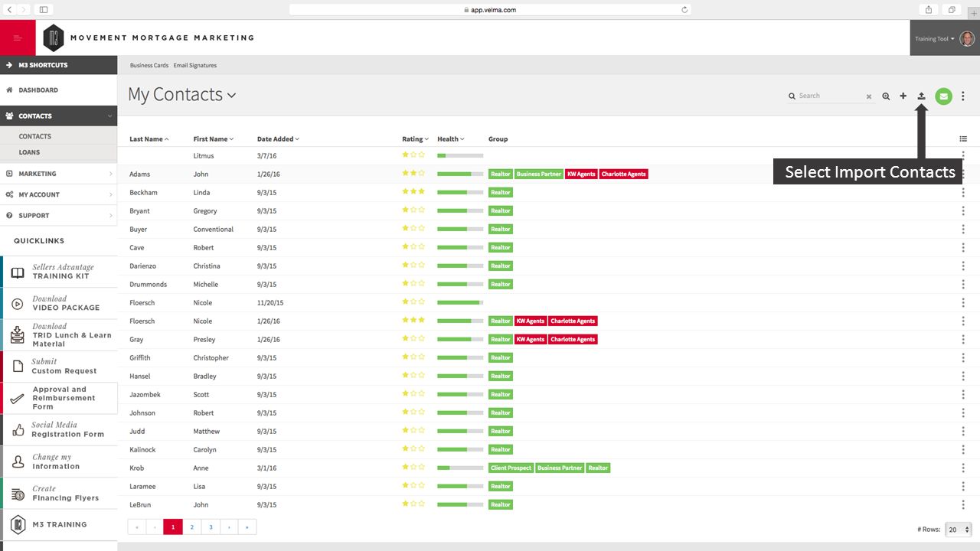
Task: Click the M3 hexagon logo
Action: coord(54,37)
